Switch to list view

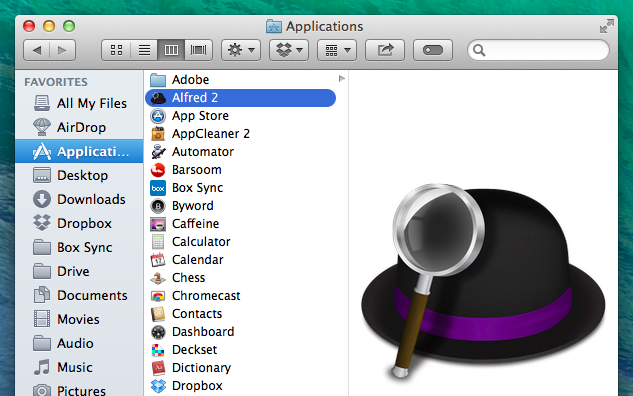(x=144, y=50)
